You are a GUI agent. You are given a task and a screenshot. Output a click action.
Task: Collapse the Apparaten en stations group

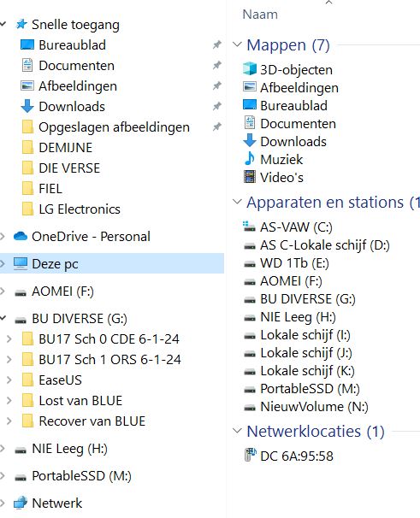click(237, 202)
